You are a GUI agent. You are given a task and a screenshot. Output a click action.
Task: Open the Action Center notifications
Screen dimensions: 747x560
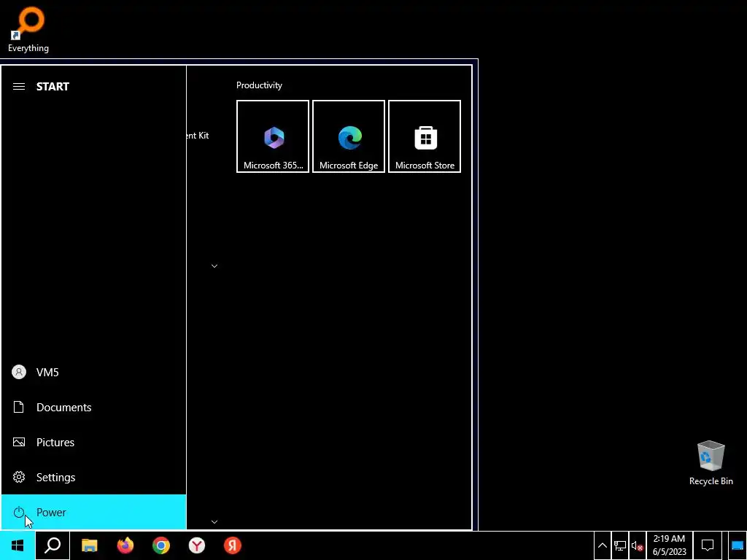[708, 545]
